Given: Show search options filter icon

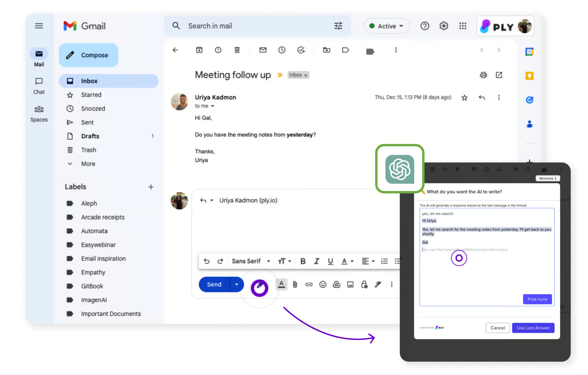Looking at the screenshot, I should tap(338, 26).
